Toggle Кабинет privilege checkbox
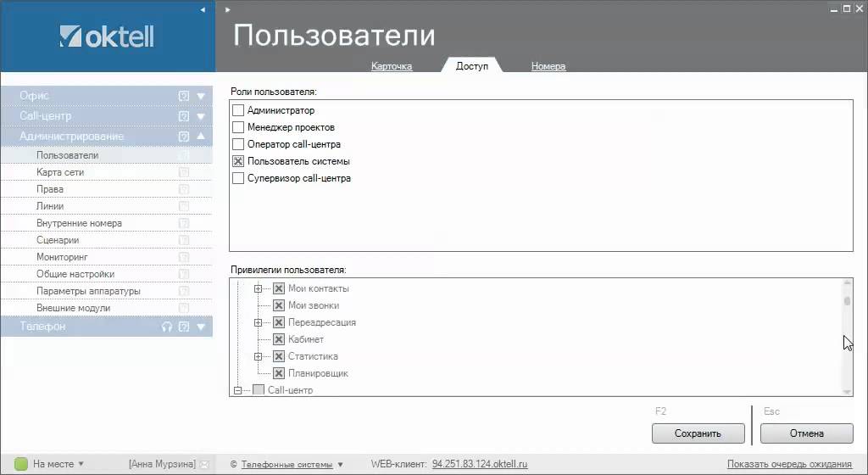The height and width of the screenshot is (475, 868). coord(279,339)
